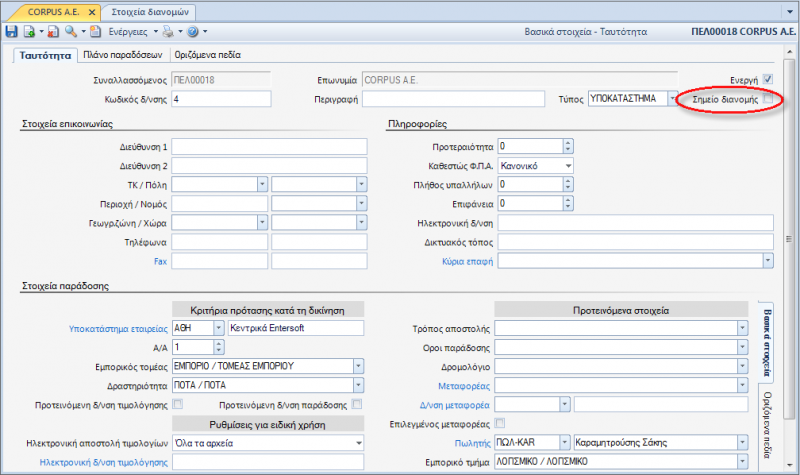Click the Κύρια επαφή link label
Screen dimensions: 800x475
click(467, 261)
